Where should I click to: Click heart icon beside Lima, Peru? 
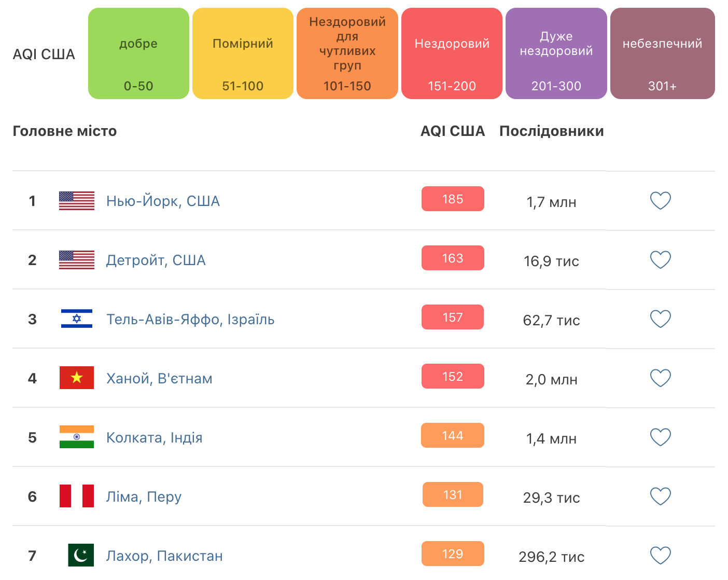(660, 496)
